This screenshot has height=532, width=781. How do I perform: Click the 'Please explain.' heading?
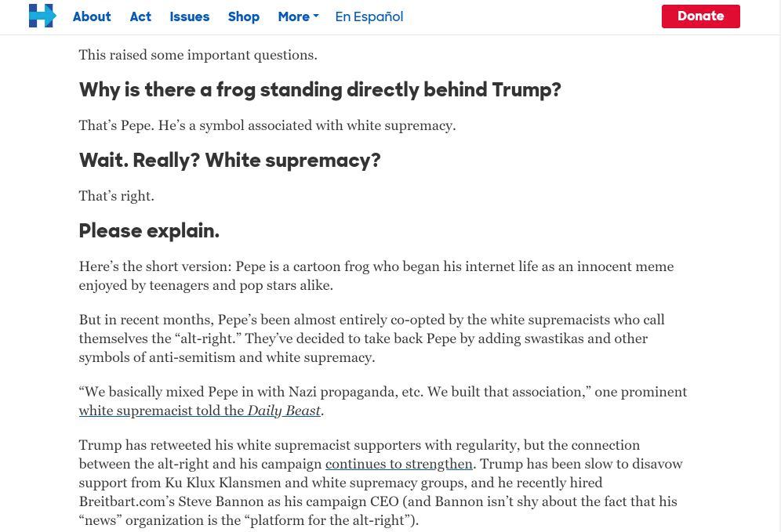tap(149, 231)
